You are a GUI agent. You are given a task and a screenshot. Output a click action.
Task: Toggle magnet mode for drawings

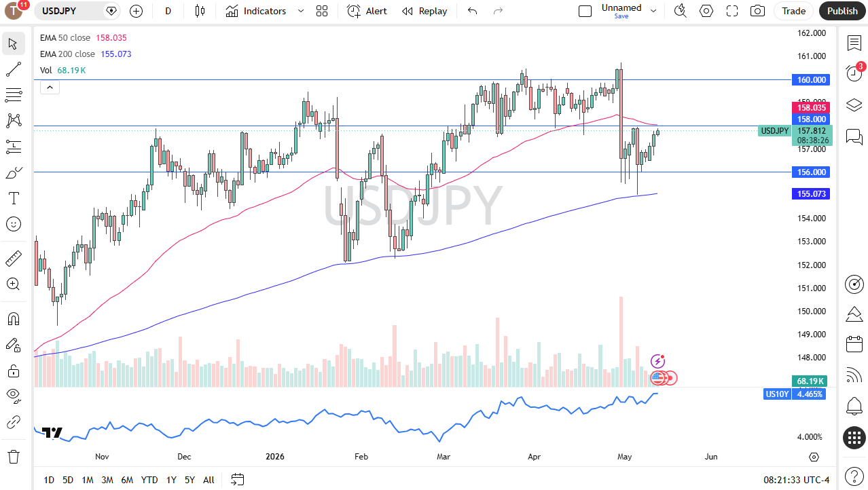point(14,318)
